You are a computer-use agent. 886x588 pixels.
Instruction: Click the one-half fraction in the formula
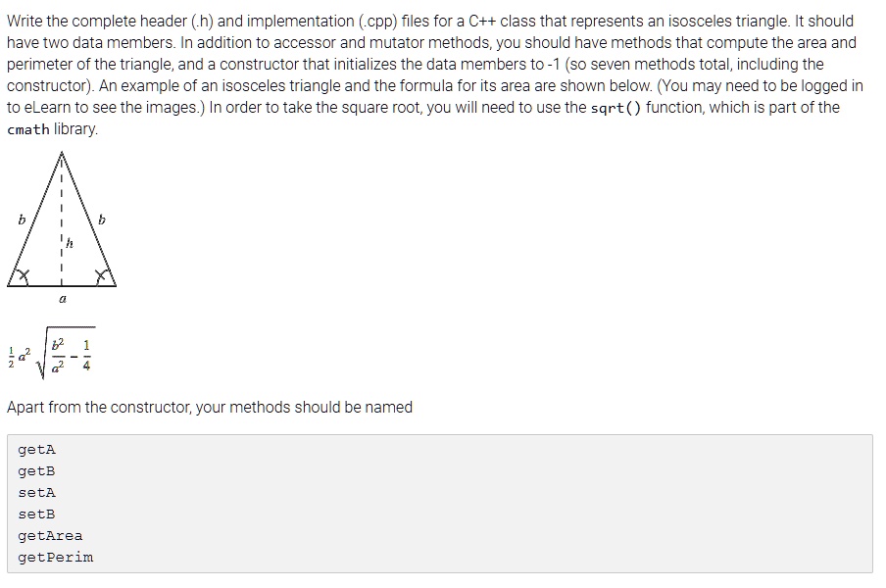click(11, 357)
